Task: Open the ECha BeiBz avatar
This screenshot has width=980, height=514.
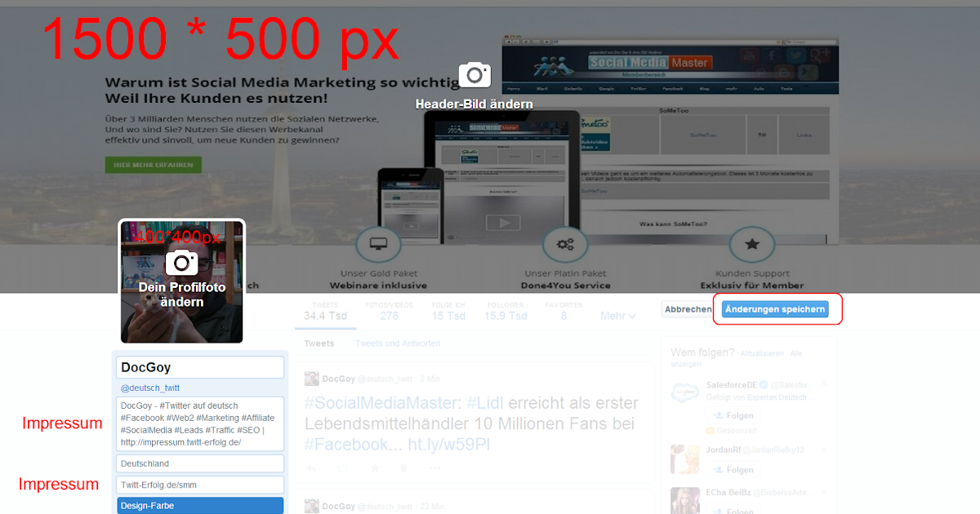Action: click(x=684, y=500)
